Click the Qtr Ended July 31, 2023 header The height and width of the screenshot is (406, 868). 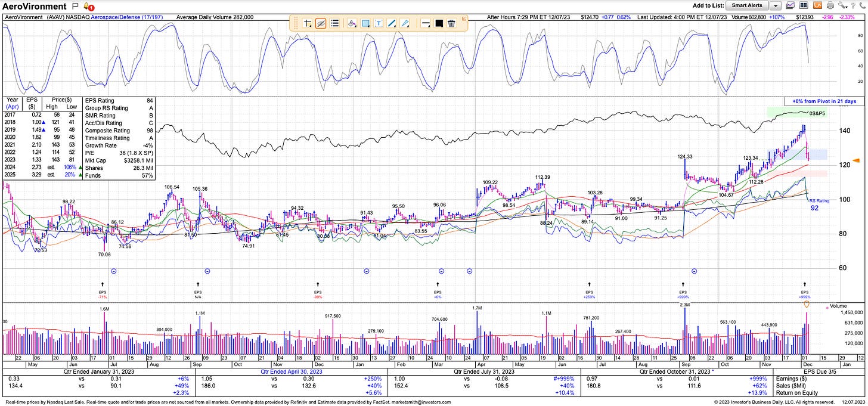(x=483, y=371)
